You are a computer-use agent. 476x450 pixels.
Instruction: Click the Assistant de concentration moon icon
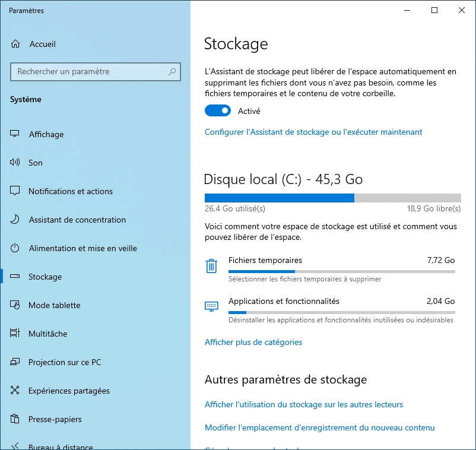15,220
